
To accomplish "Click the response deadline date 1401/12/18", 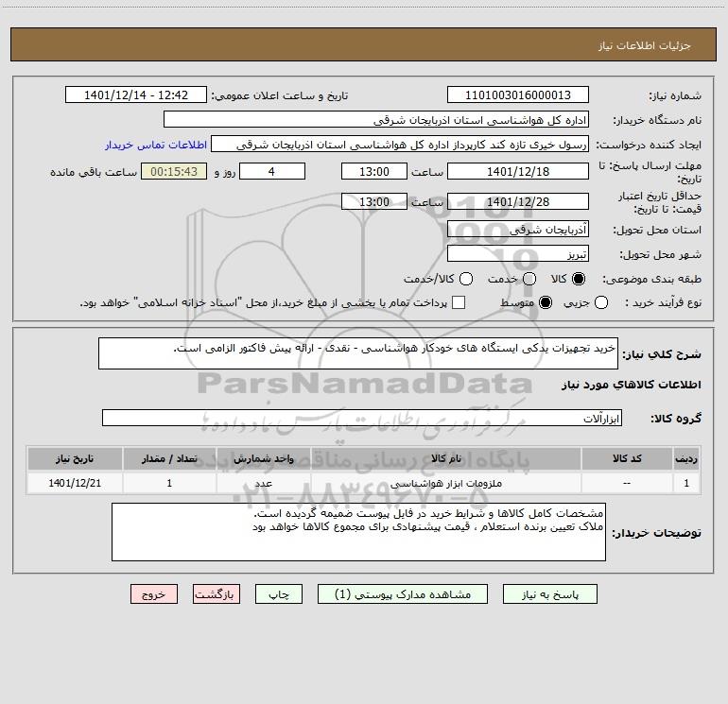I will 518,171.
